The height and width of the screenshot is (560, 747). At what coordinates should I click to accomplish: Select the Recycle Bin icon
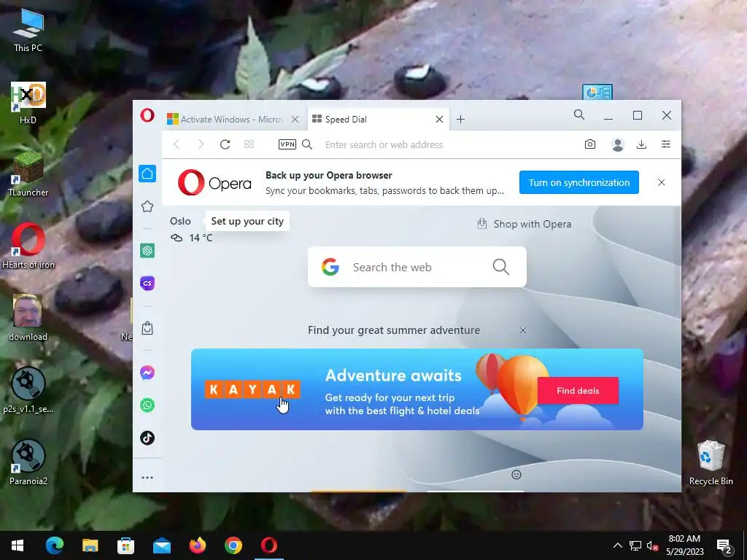711,463
